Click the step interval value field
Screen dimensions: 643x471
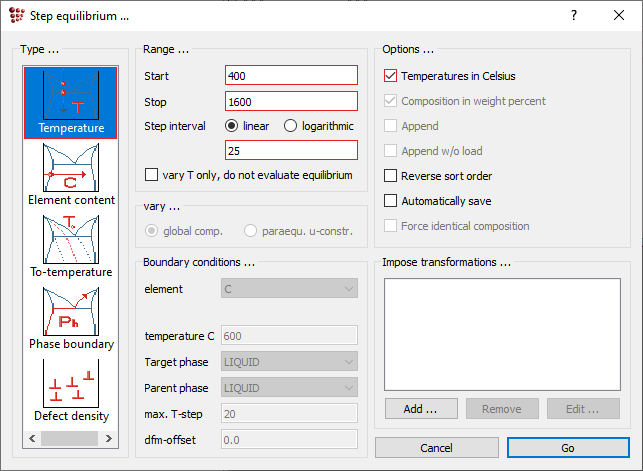(291, 151)
